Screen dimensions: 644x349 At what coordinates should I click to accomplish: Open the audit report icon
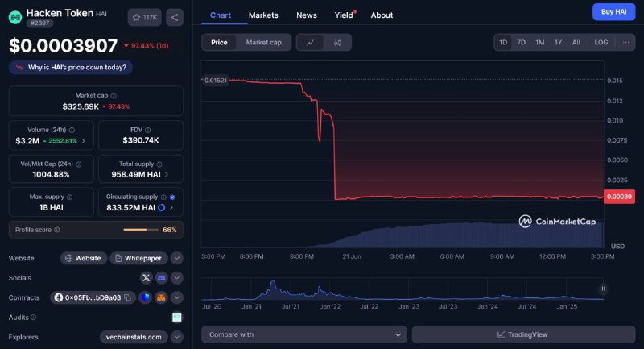coord(176,317)
